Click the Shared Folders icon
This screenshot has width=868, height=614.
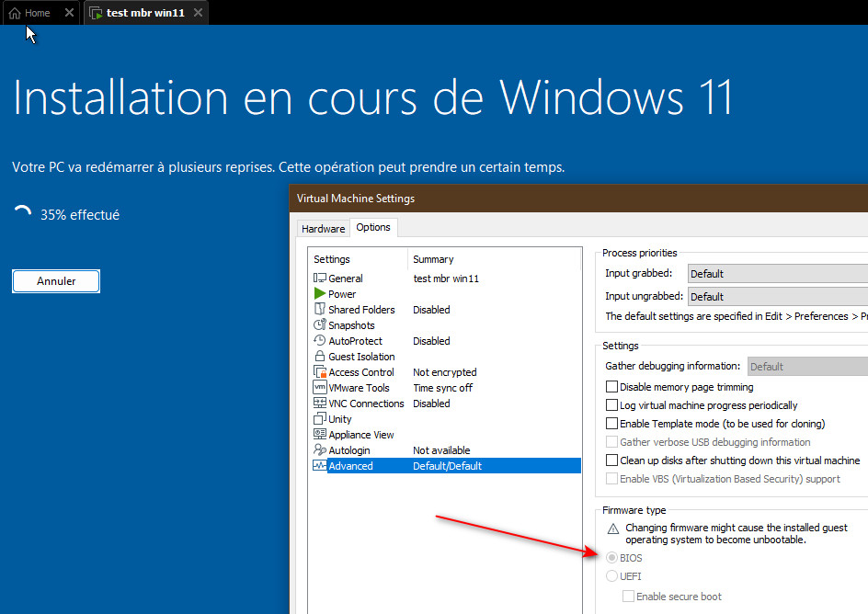tap(319, 309)
